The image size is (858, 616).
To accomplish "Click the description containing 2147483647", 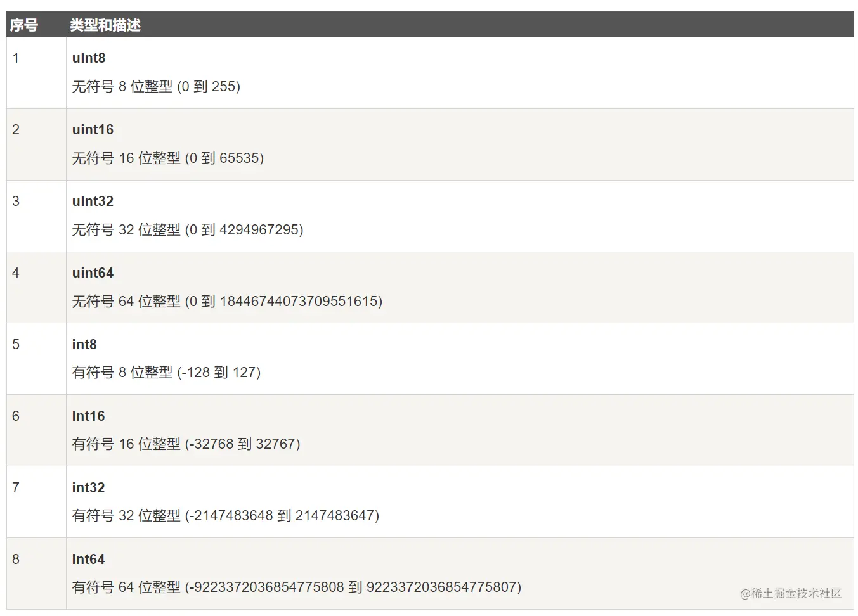I will [x=225, y=516].
